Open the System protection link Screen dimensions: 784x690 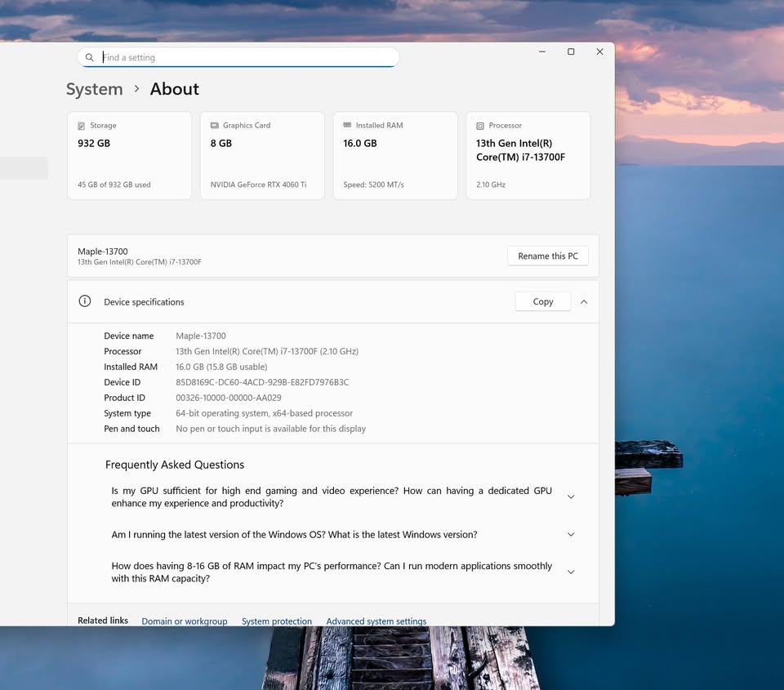point(277,621)
